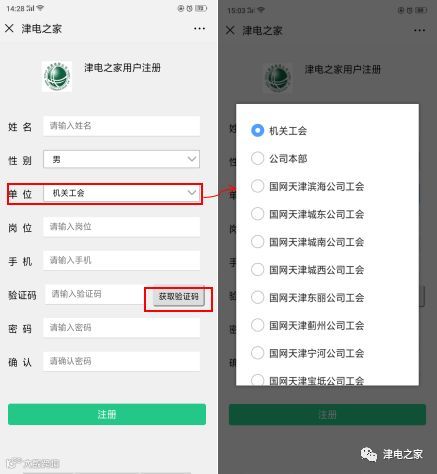Open the three-dot menu on left screen
This screenshot has width=437, height=474.
[199, 29]
